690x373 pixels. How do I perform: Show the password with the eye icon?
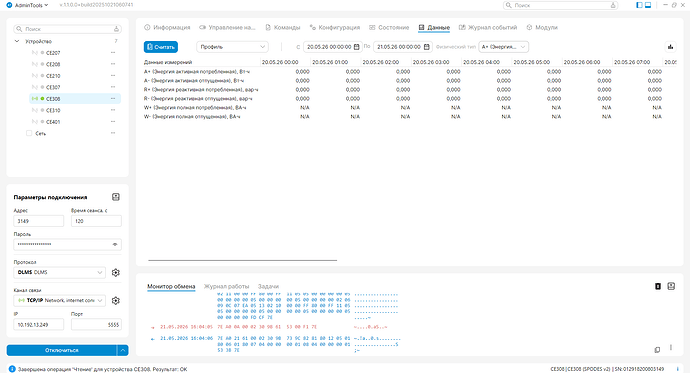tap(115, 244)
